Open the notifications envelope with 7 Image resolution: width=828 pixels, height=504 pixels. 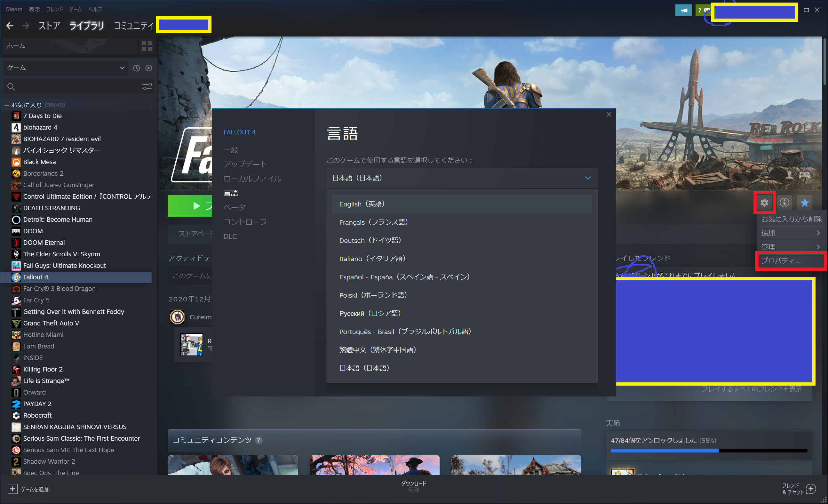point(703,10)
